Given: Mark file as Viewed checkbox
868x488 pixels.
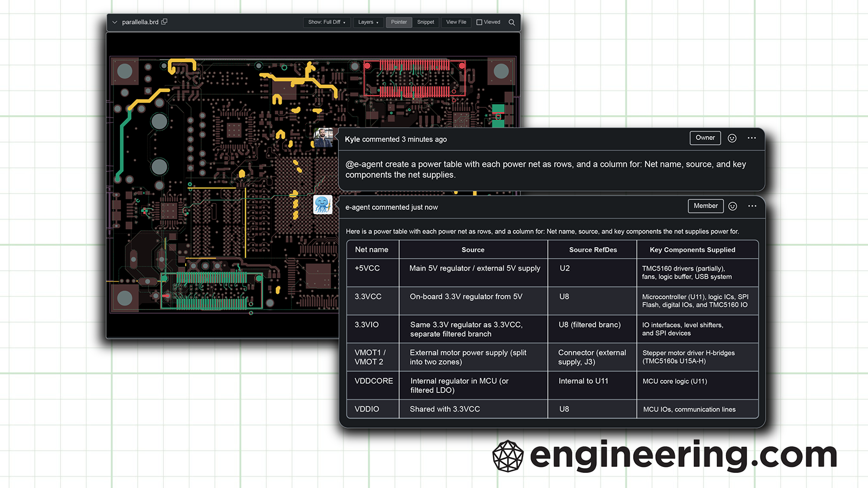Looking at the screenshot, I should tap(480, 22).
